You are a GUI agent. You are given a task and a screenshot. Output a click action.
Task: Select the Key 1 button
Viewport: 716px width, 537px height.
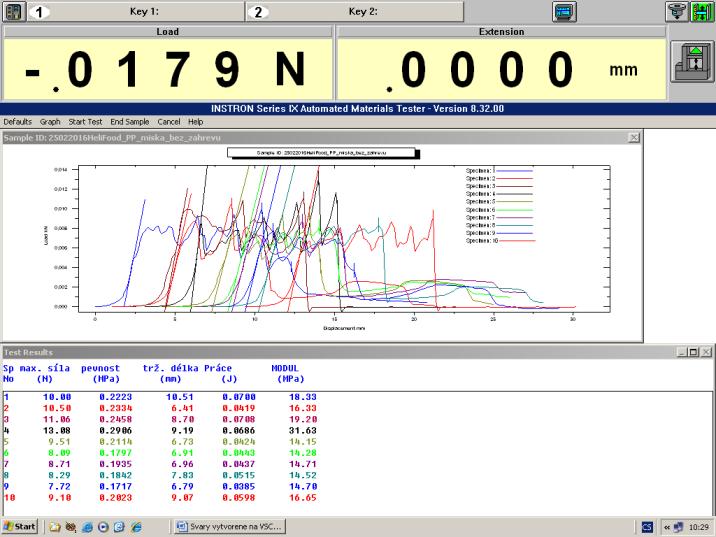click(x=136, y=12)
